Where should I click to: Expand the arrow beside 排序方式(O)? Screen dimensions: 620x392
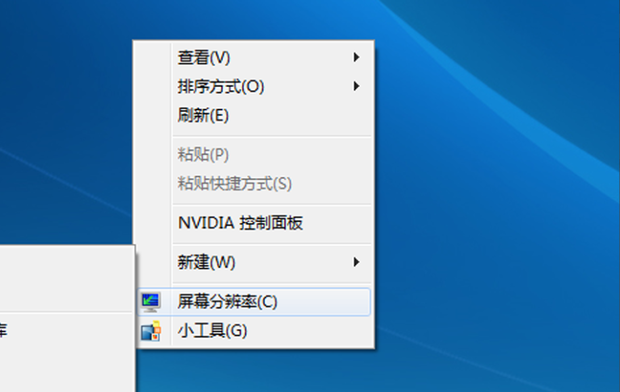[x=356, y=86]
